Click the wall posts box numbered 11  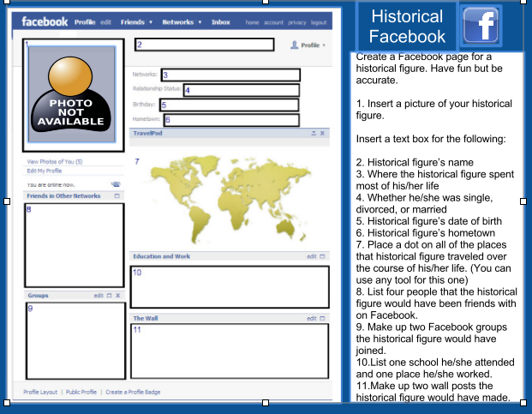click(x=230, y=351)
